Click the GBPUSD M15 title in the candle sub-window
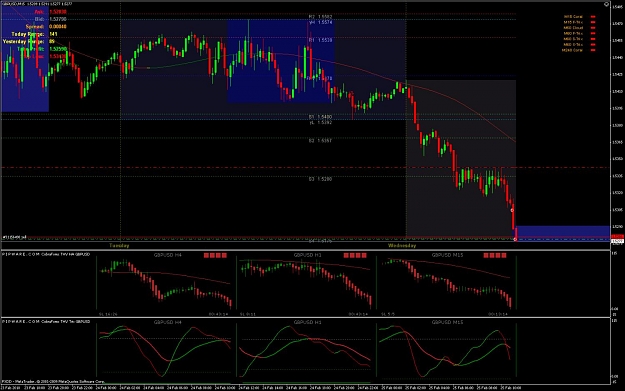625x391 pixels. click(x=447, y=255)
